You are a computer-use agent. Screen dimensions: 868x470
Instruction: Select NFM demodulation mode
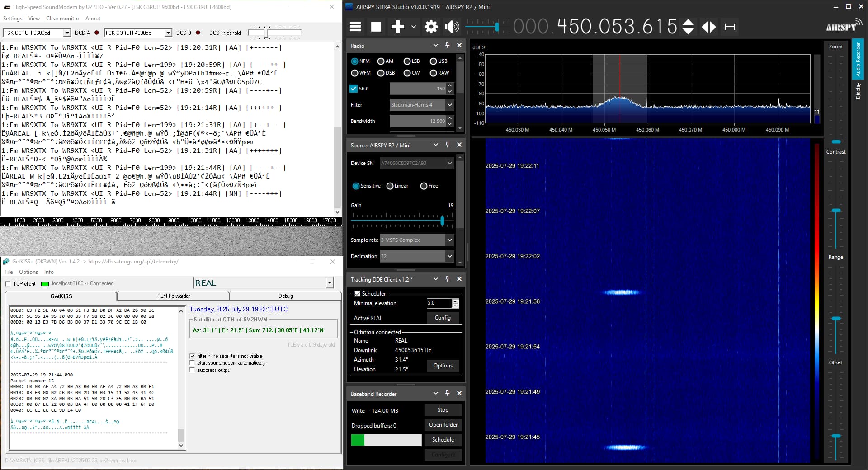click(x=354, y=61)
